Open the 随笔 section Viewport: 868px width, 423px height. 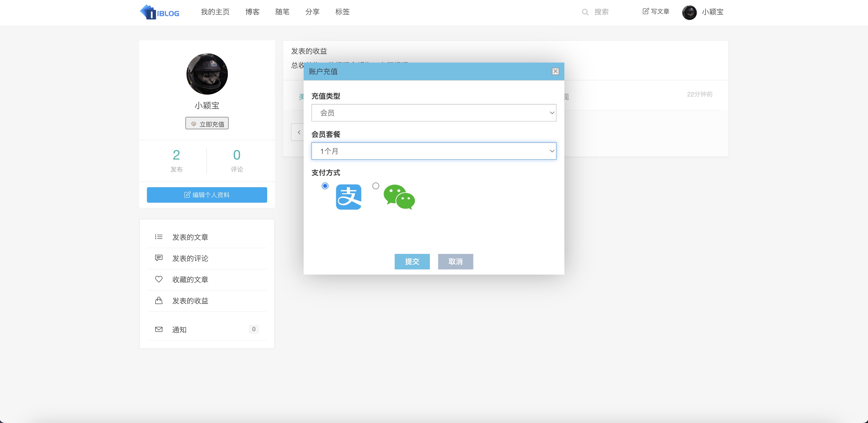click(x=282, y=12)
